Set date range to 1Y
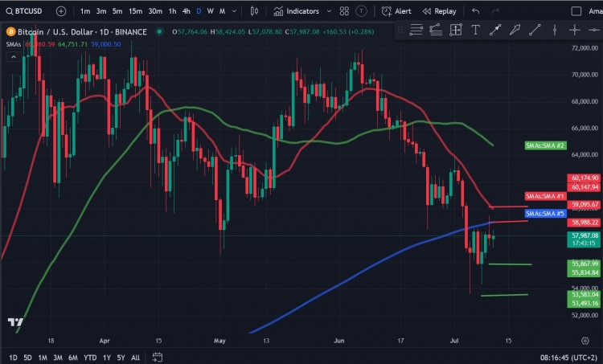The height and width of the screenshot is (364, 603). click(x=106, y=358)
